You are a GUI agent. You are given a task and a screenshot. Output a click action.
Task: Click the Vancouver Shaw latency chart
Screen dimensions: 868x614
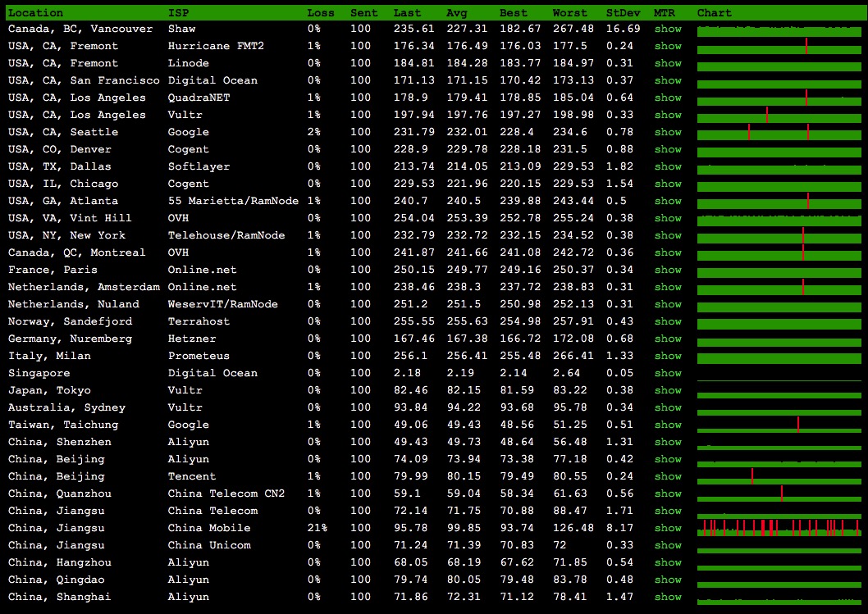tap(779, 31)
